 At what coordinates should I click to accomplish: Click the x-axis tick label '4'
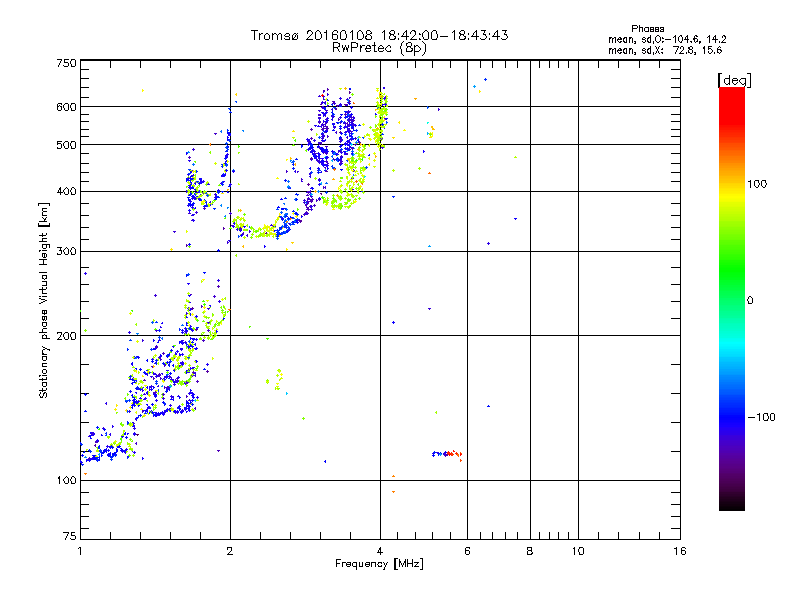tap(380, 551)
